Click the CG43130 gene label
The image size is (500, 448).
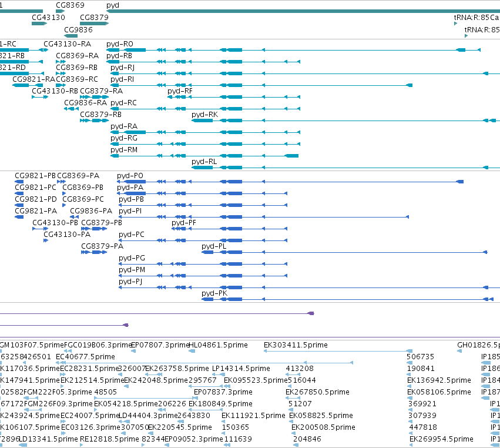pos(48,17)
